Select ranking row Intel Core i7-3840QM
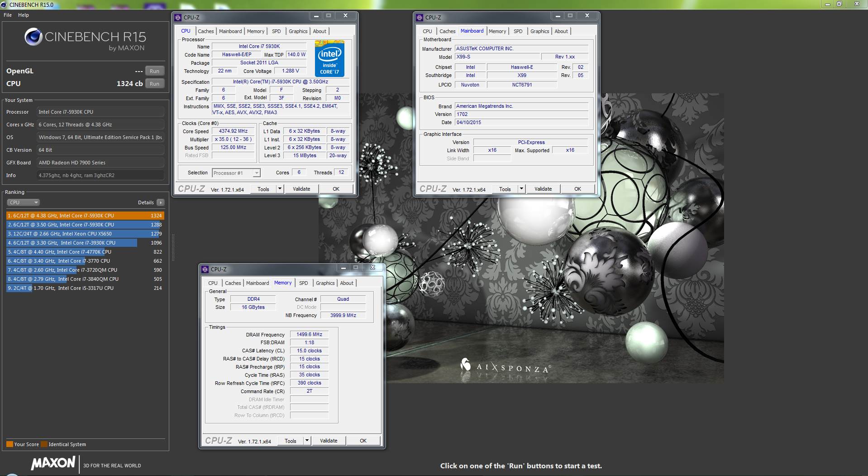The image size is (868, 476). coord(85,279)
